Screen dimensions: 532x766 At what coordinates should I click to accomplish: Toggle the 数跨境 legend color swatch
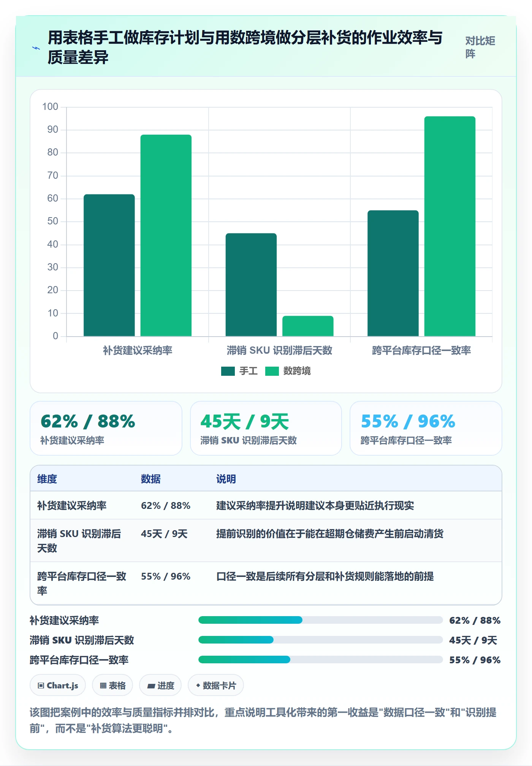pyautogui.click(x=272, y=371)
